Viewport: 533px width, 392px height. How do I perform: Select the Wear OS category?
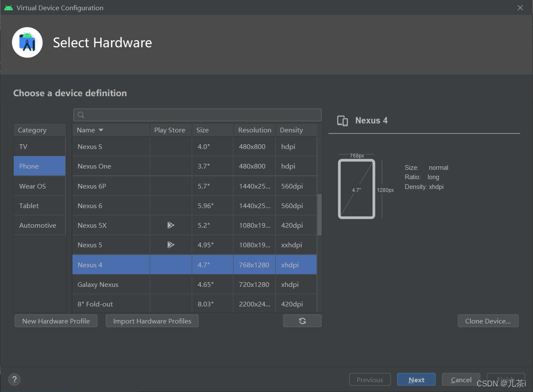[x=40, y=186]
